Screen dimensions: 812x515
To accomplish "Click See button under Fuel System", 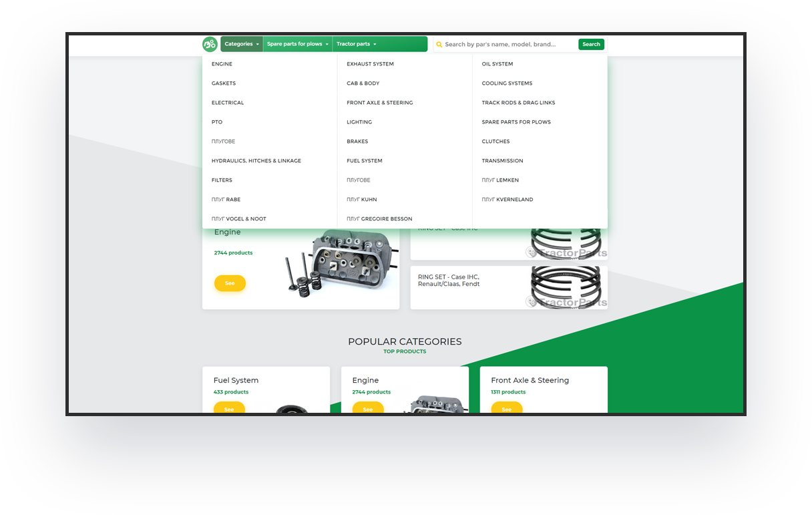I will (229, 408).
